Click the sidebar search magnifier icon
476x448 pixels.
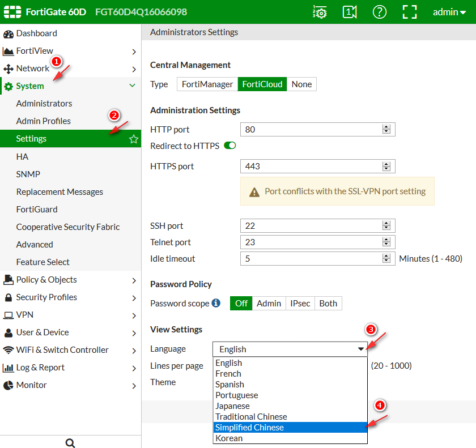tap(70, 443)
